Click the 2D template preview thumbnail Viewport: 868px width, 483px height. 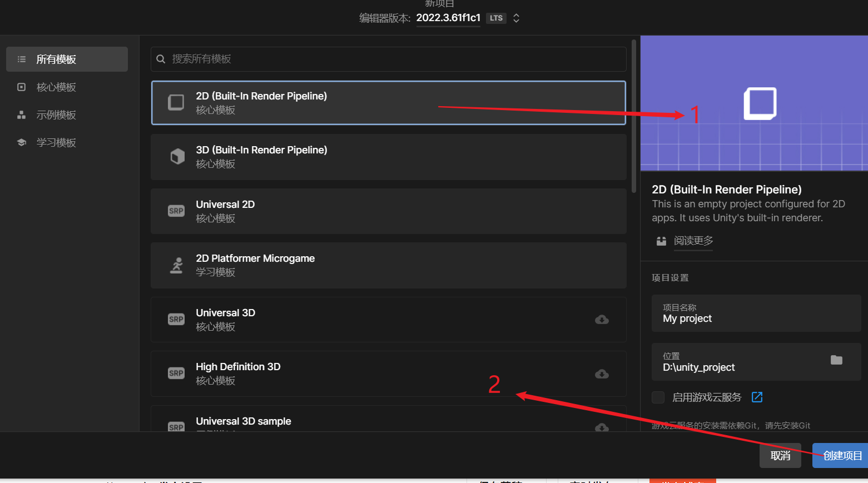pyautogui.click(x=754, y=103)
